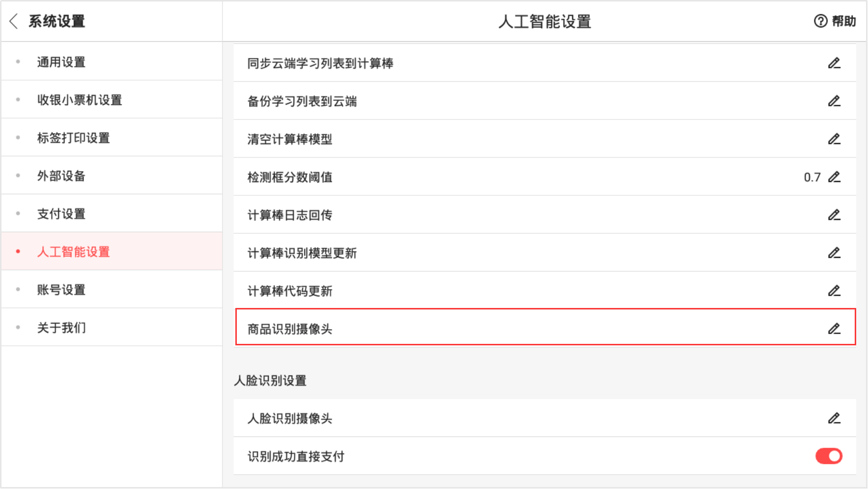Click the 0.7 threshold value
Viewport: 868px width, 489px height.
click(812, 177)
